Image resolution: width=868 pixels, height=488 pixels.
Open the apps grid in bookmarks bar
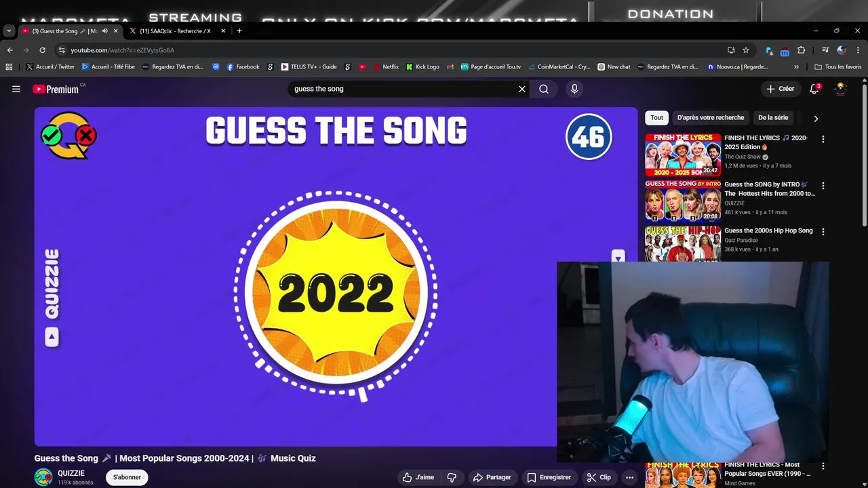tap(9, 66)
